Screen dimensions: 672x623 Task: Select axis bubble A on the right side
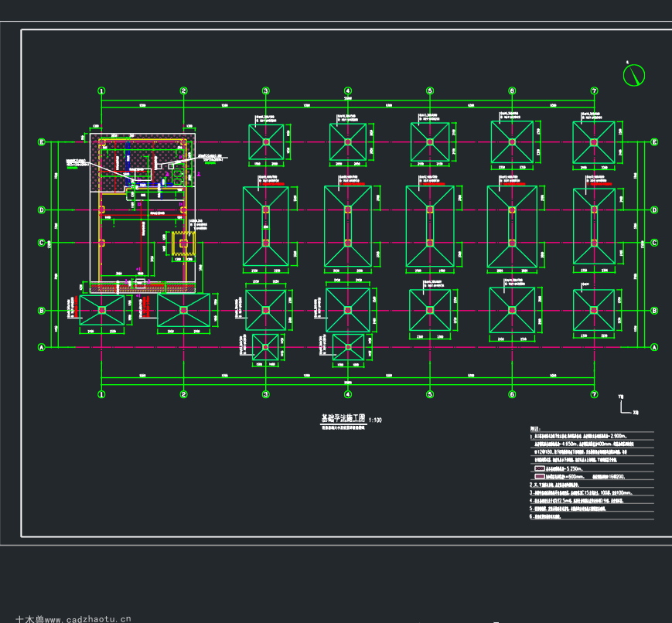(654, 347)
